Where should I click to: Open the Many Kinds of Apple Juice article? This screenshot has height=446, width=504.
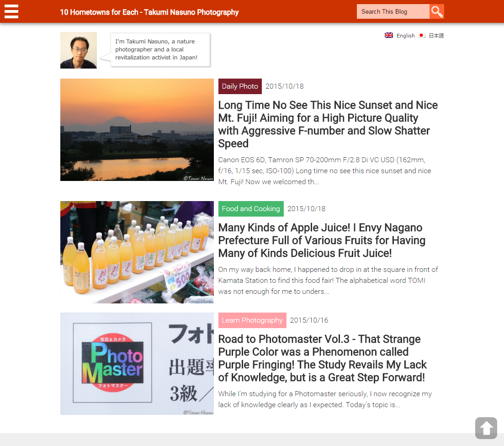pos(322,240)
